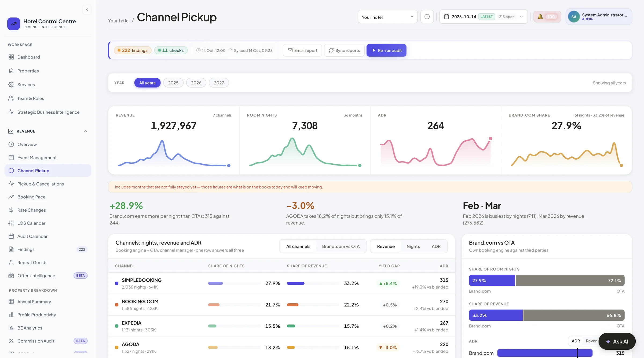Select the Nights metric tab

413,246
